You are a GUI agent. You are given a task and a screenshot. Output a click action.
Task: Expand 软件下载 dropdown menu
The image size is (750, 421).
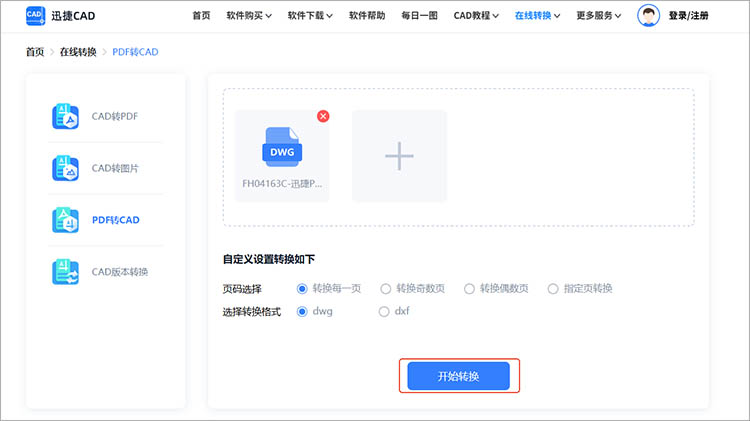tap(310, 16)
